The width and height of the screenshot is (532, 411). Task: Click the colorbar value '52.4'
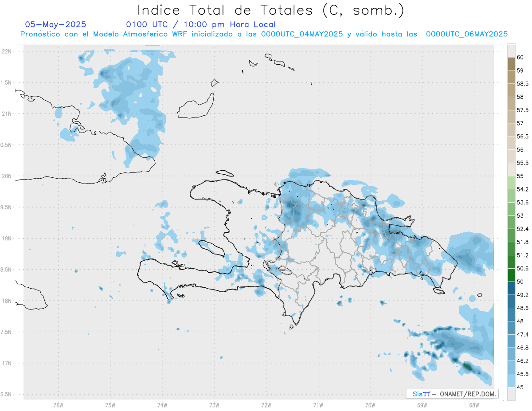pos(523,229)
